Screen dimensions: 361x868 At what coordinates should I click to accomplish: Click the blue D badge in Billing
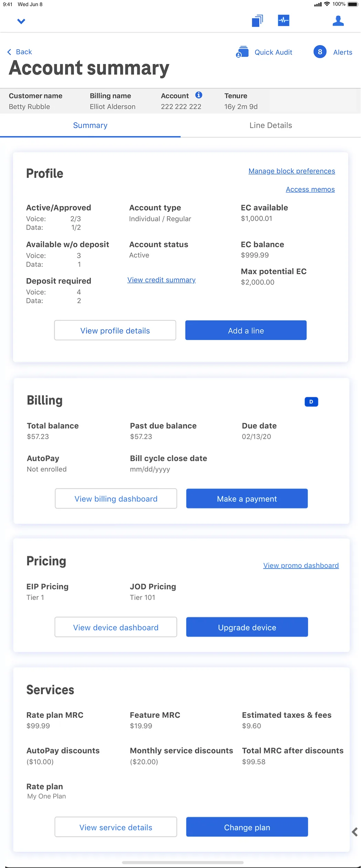311,402
